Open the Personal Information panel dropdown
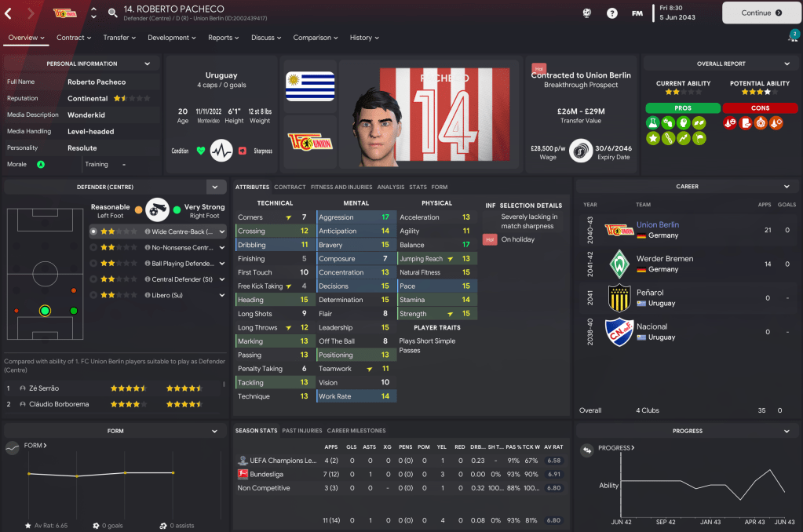 tap(148, 64)
